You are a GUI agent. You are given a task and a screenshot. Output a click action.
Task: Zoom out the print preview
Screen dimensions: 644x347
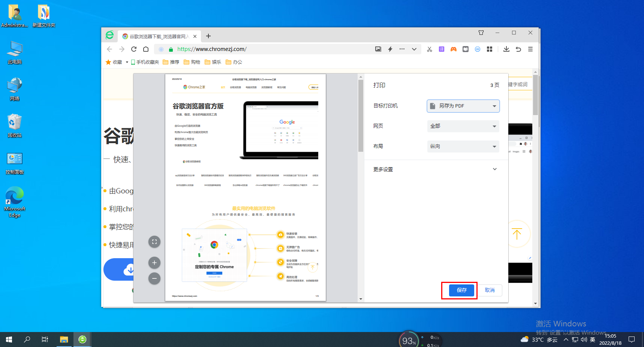(154, 278)
